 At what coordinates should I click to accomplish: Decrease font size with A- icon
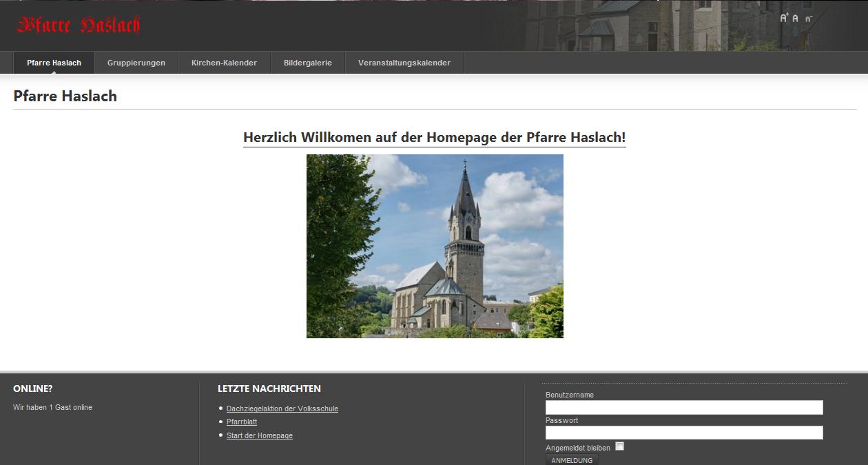coord(808,19)
